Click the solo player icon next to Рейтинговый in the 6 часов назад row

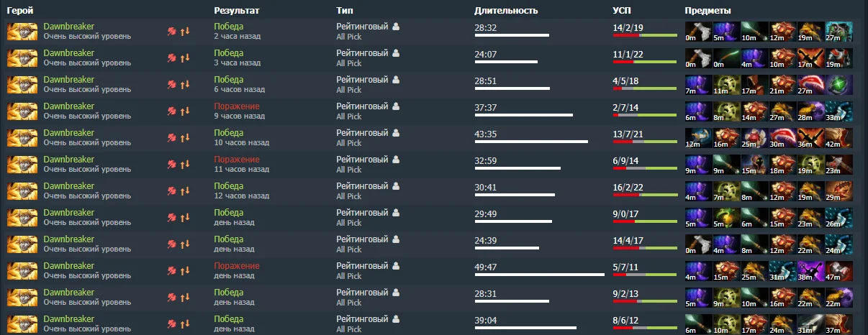tap(396, 80)
